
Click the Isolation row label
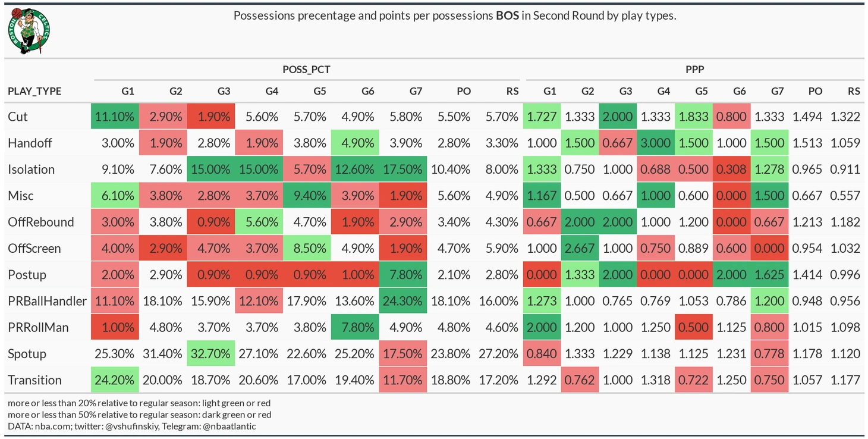[31, 170]
